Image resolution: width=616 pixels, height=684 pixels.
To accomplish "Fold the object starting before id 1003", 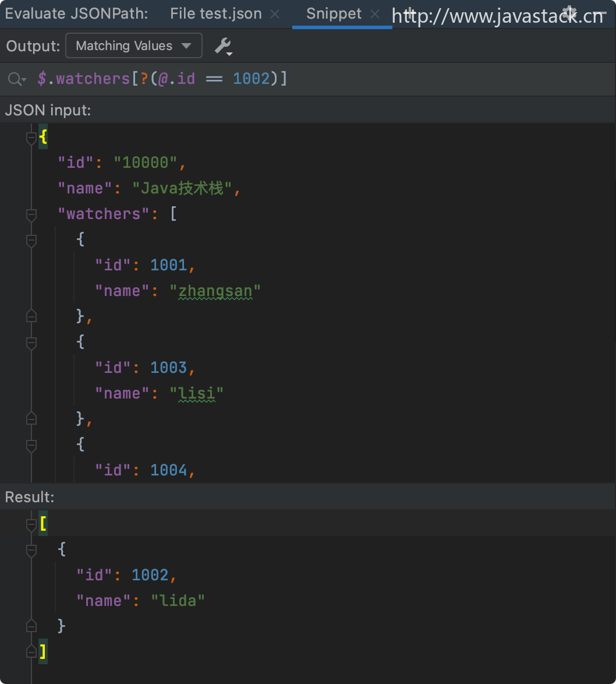I will [31, 343].
